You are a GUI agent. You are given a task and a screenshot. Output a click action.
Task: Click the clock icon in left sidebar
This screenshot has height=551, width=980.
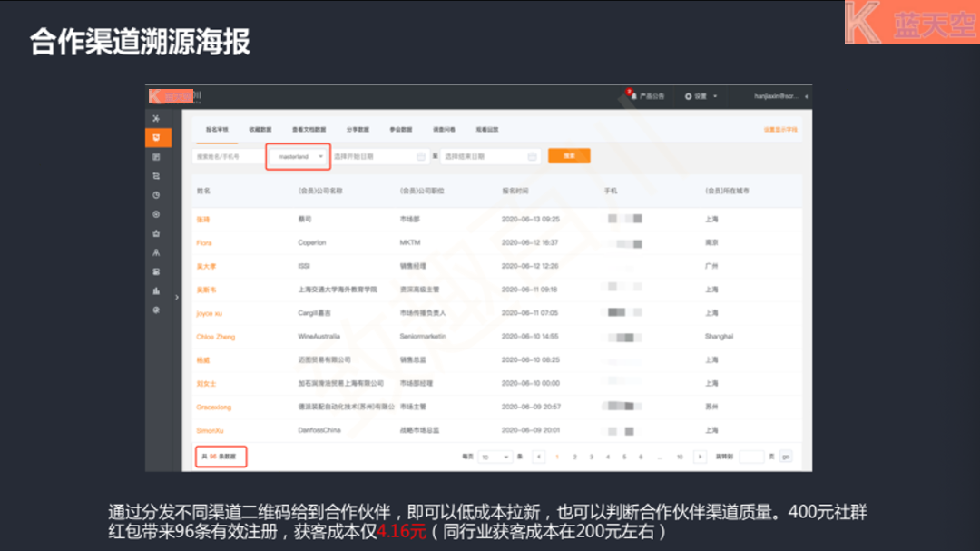point(157,195)
